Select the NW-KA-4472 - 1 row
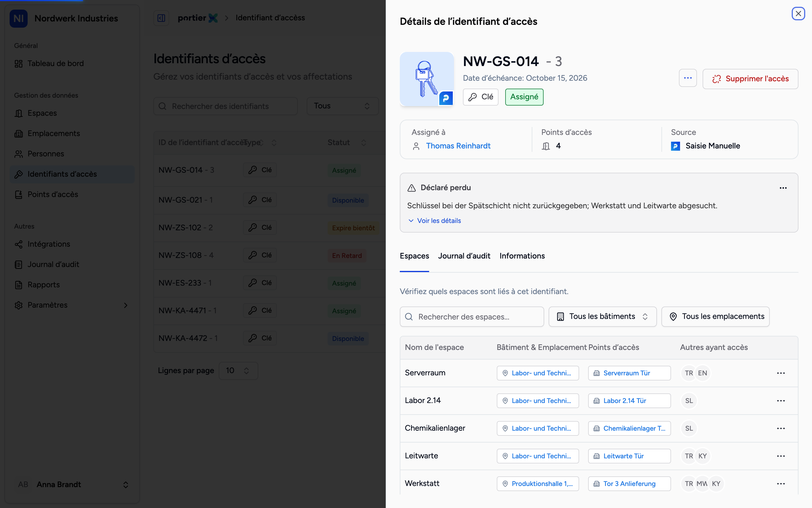The width and height of the screenshot is (812, 508). point(270,338)
